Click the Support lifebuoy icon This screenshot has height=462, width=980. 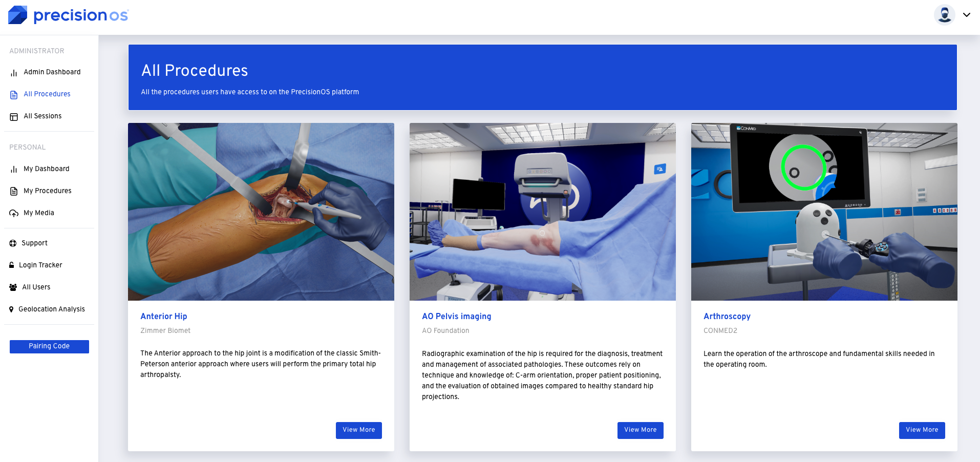point(13,243)
